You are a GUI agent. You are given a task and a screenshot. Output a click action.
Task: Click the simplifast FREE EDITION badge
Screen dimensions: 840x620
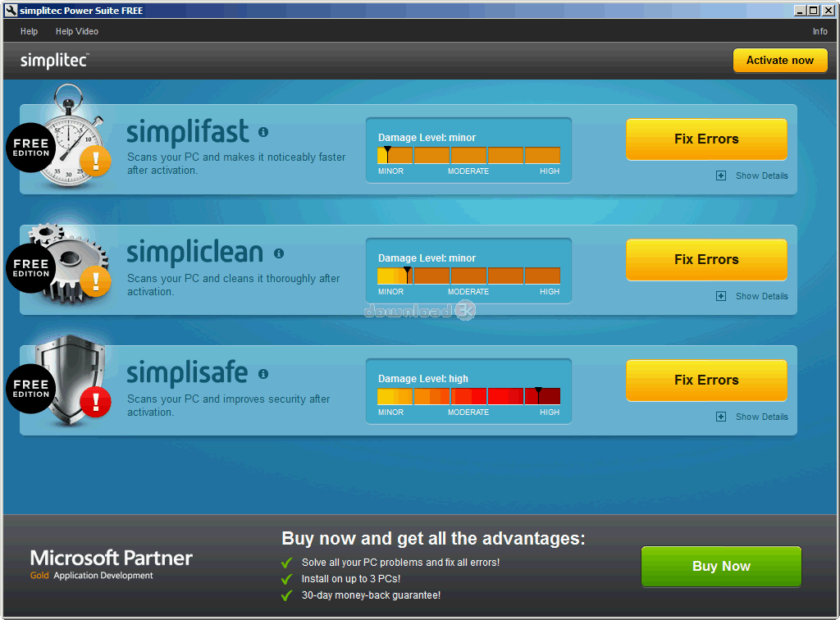pyautogui.click(x=30, y=148)
